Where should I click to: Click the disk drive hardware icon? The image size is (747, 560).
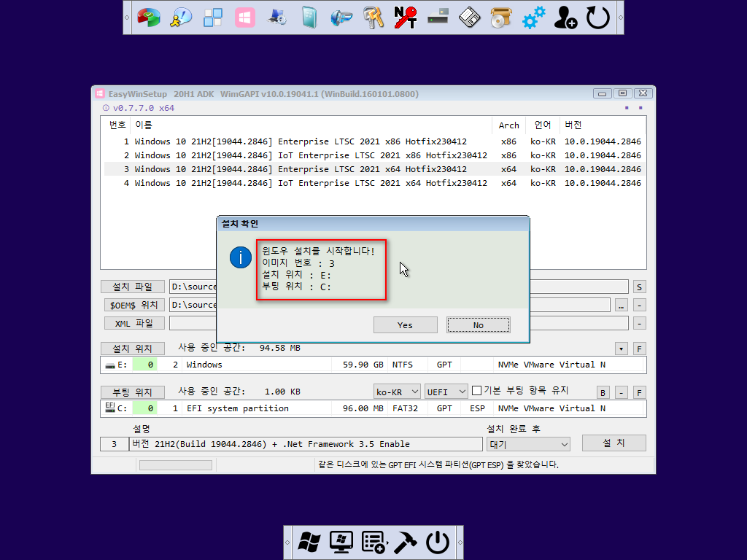(x=438, y=17)
